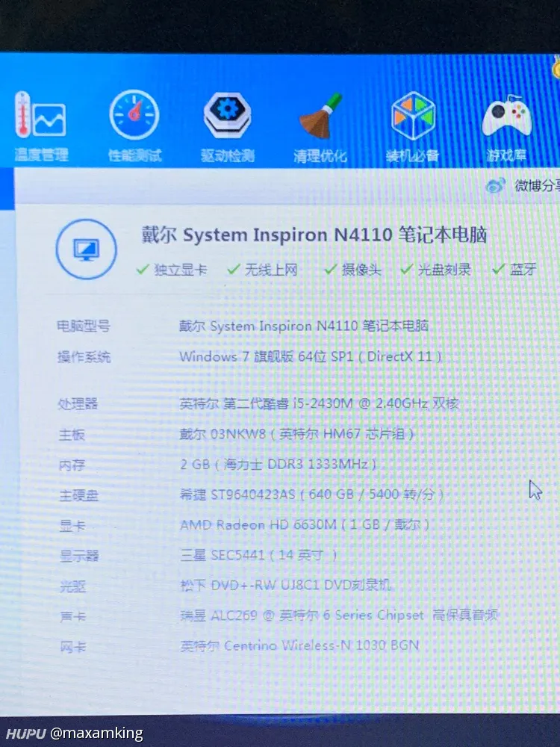The width and height of the screenshot is (560, 747).
Task: Click the 内存 label
Action: (x=72, y=465)
